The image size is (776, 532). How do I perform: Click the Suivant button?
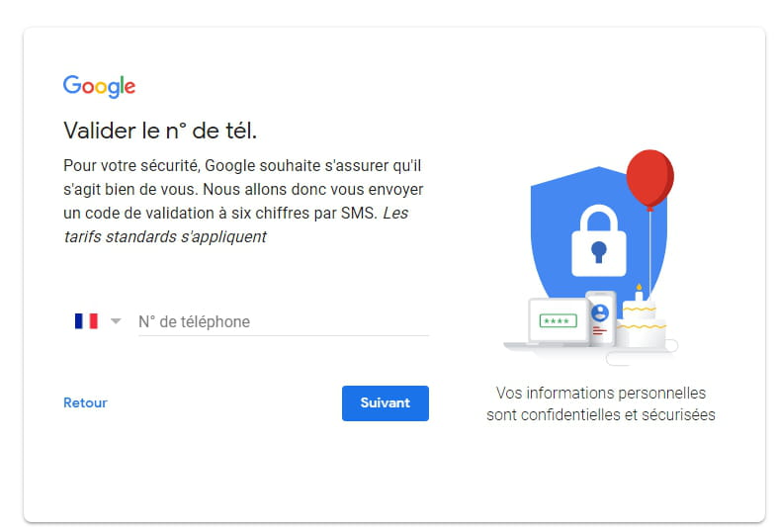(x=385, y=403)
